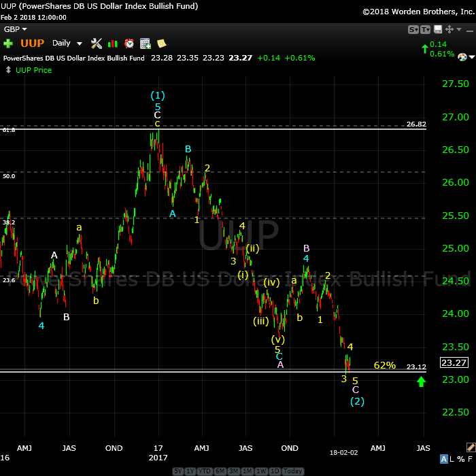Click the 23.6 Fibonacci level label

point(9,280)
